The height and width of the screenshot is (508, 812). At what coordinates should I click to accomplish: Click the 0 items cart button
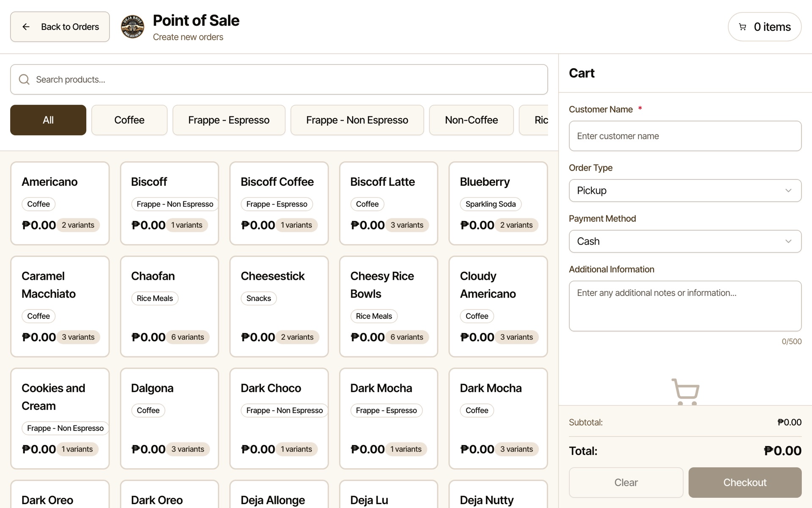[x=765, y=27]
